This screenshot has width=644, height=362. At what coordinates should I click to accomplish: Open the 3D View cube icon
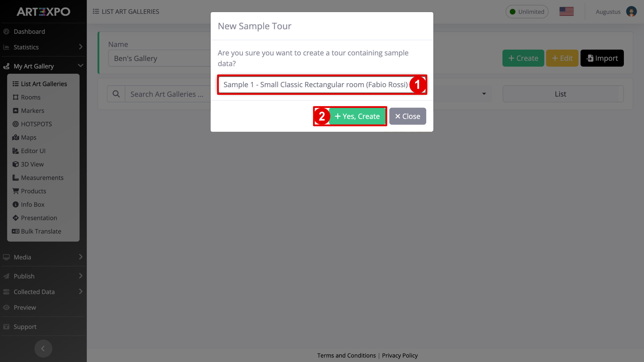[15, 164]
